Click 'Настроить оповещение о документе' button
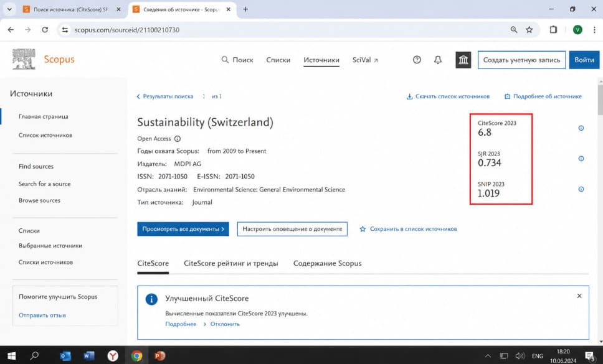Screen dimensions: 603x364 (x=292, y=229)
